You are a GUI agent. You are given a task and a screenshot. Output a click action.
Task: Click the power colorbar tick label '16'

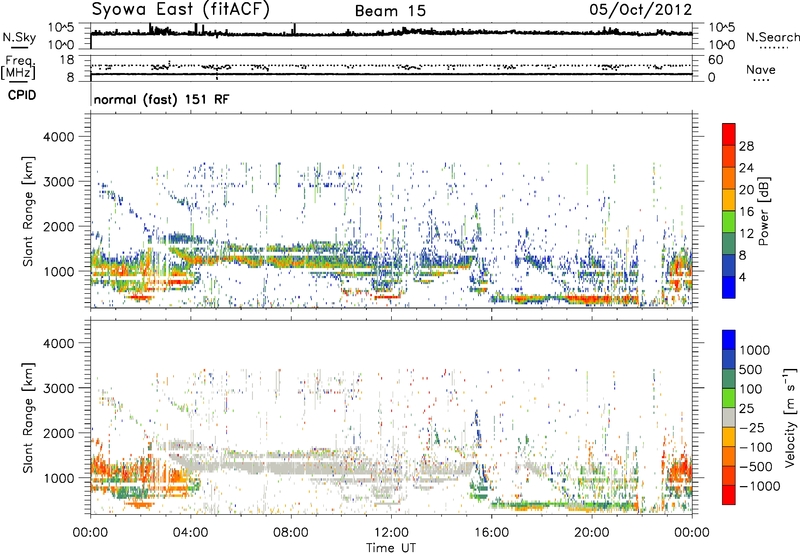(x=746, y=212)
